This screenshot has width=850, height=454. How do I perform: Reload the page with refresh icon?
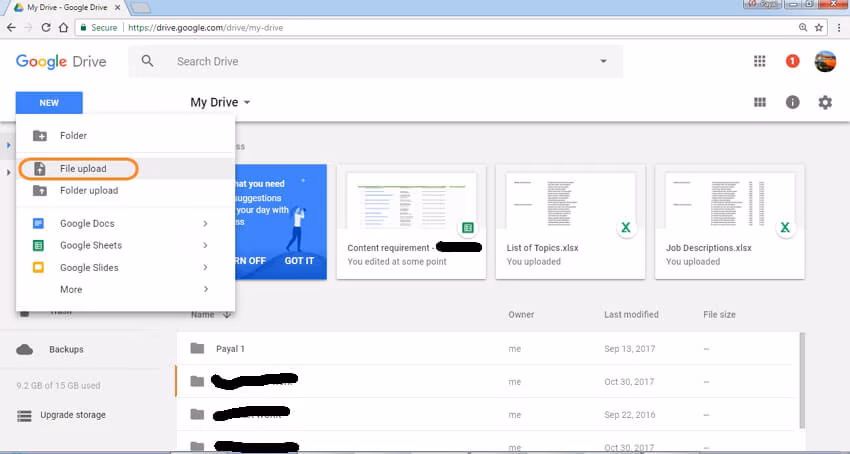(46, 28)
